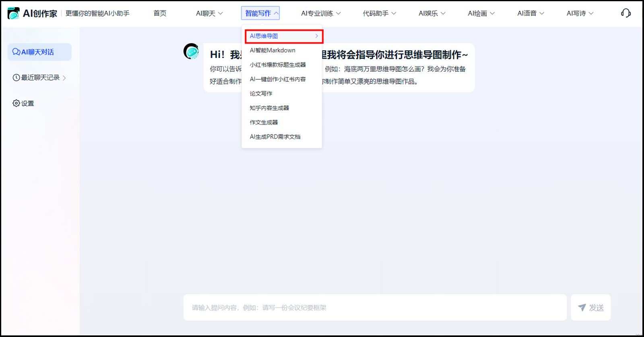Expand the 代码助手 dropdown

tap(380, 13)
